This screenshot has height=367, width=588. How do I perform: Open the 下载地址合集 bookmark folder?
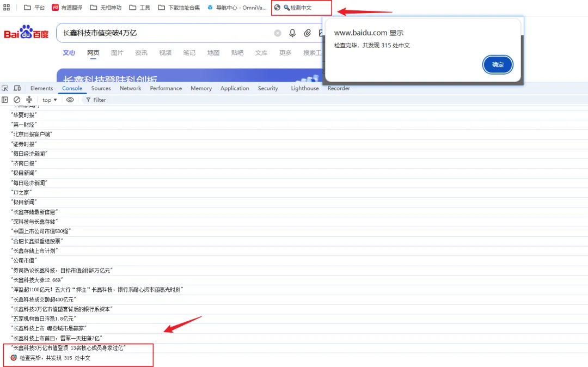point(179,8)
